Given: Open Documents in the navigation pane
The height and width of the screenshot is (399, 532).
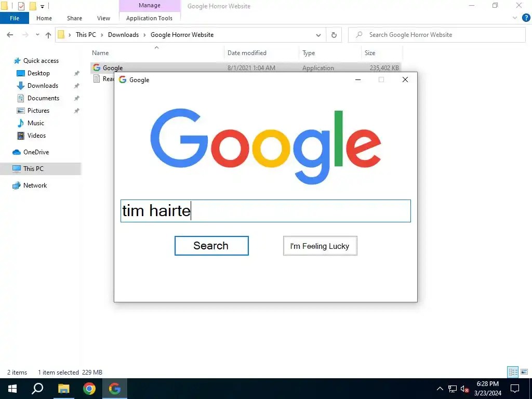Looking at the screenshot, I should [43, 98].
